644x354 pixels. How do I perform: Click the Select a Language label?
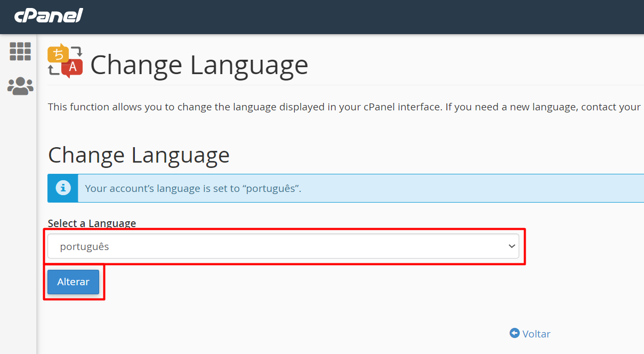point(92,223)
